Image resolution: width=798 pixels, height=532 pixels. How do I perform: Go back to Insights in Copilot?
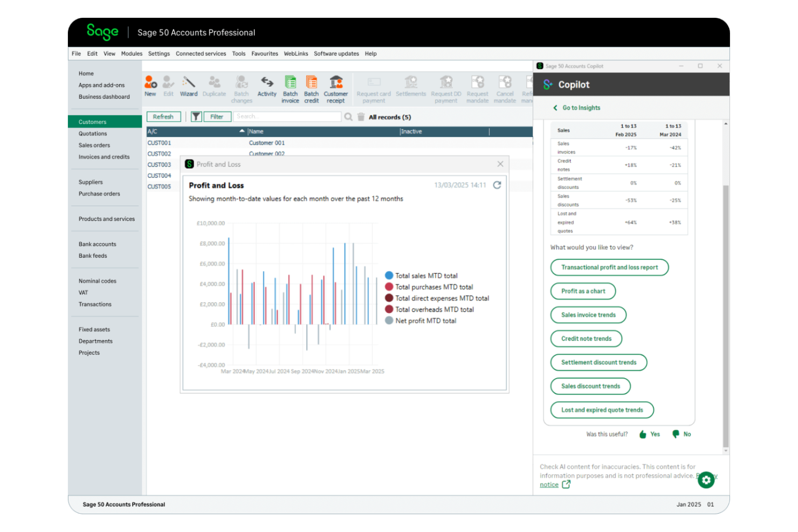point(576,108)
